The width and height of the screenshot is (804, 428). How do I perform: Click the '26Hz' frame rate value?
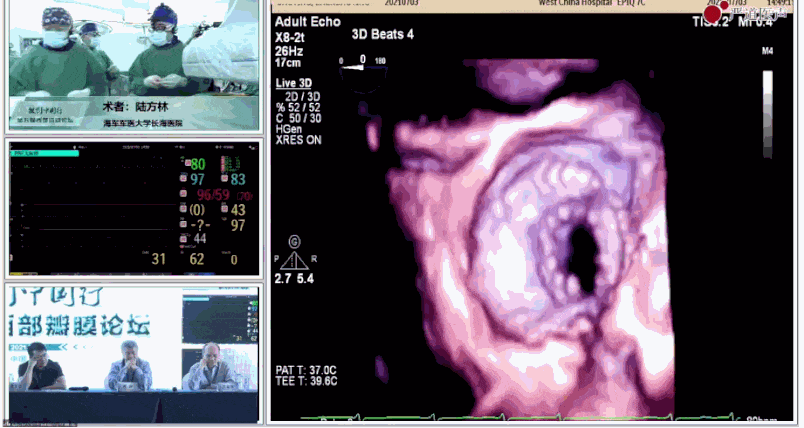pyautogui.click(x=289, y=51)
